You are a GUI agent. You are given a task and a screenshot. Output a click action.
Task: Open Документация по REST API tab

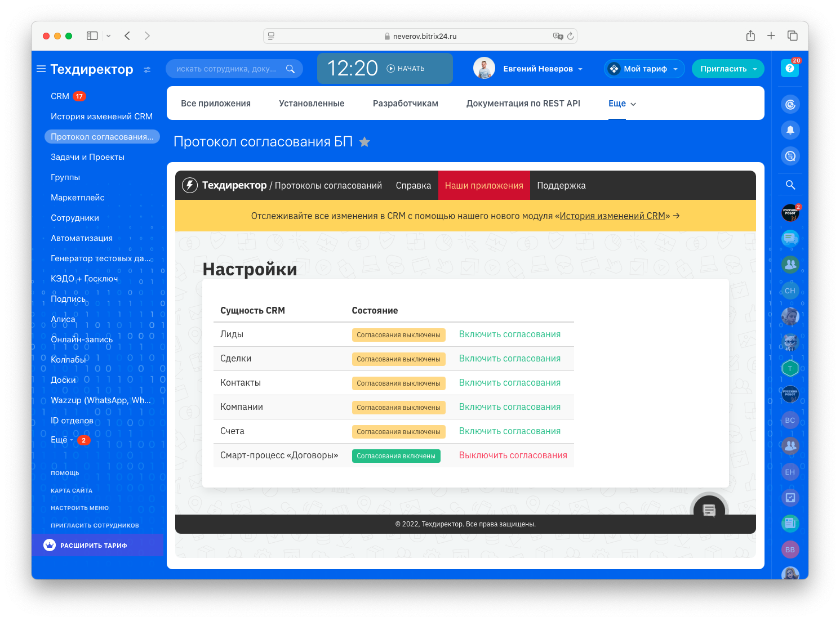coord(523,104)
